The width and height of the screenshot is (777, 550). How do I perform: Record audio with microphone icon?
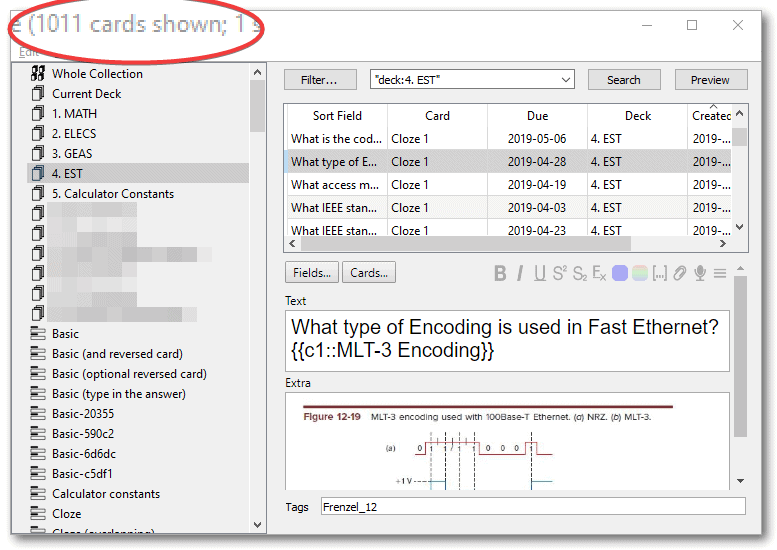click(x=700, y=273)
